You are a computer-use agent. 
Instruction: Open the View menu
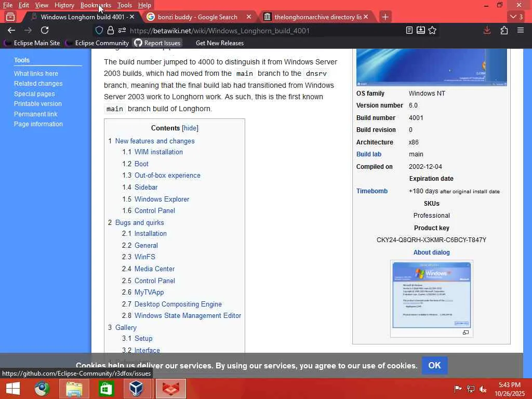click(42, 5)
